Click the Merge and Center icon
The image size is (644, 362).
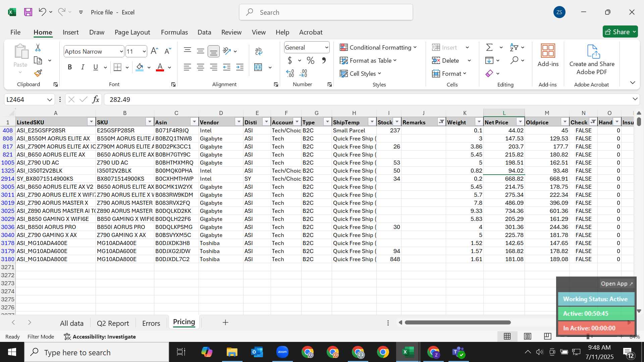(x=258, y=67)
